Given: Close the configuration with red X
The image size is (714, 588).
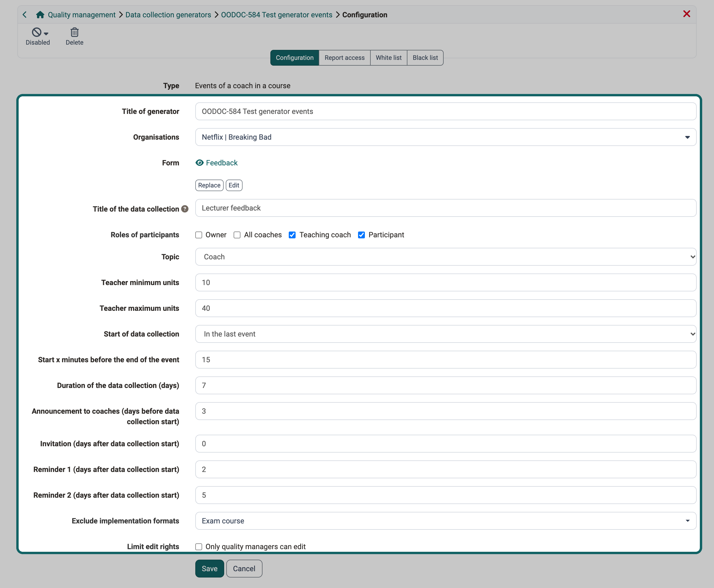Looking at the screenshot, I should 686,14.
